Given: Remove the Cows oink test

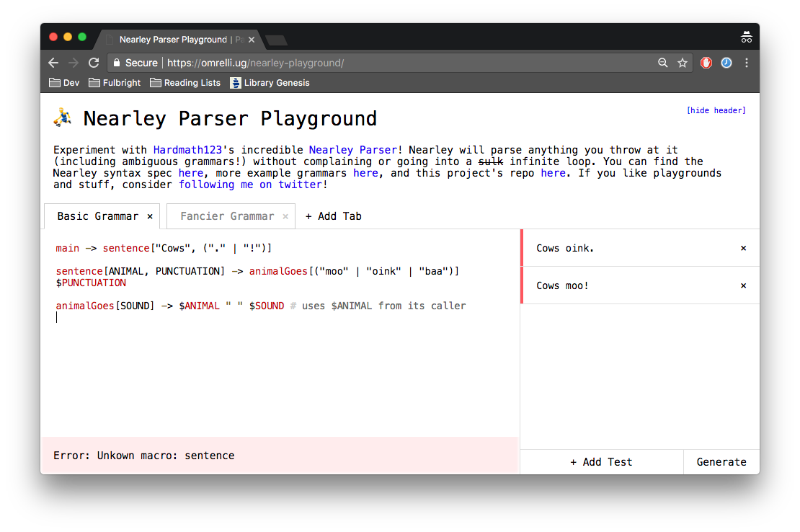Looking at the screenshot, I should click(x=743, y=248).
